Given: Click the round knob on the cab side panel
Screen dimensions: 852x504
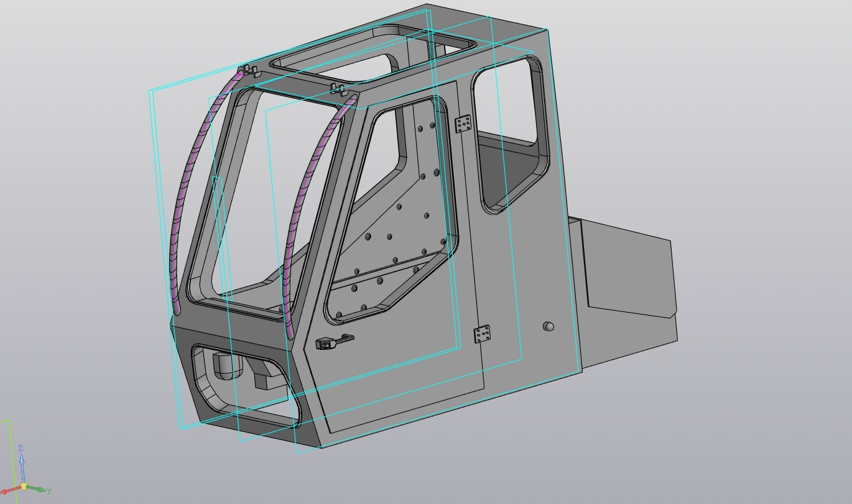Looking at the screenshot, I should tap(549, 326).
